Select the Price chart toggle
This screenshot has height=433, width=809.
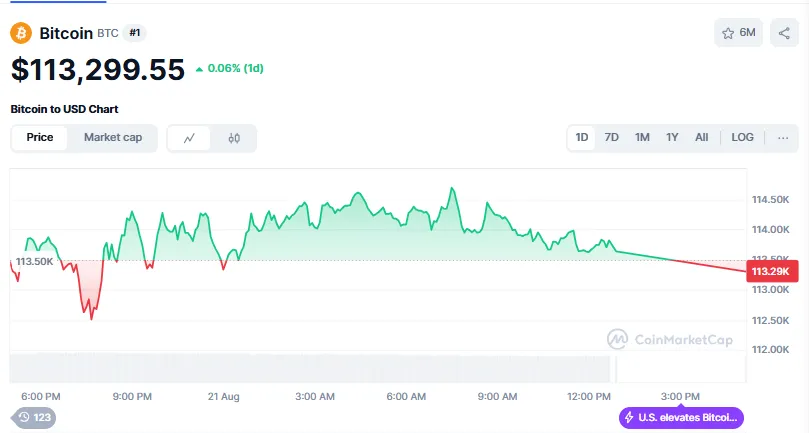(x=40, y=137)
